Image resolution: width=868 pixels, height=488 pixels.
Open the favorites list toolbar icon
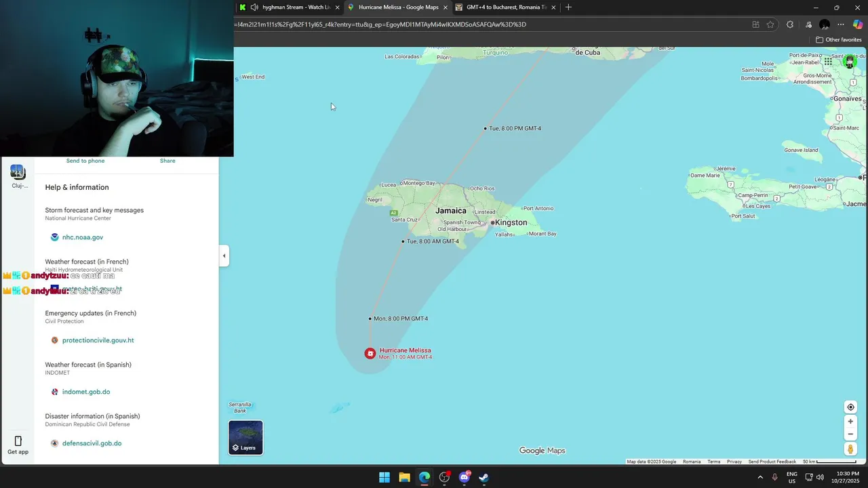pyautogui.click(x=808, y=24)
